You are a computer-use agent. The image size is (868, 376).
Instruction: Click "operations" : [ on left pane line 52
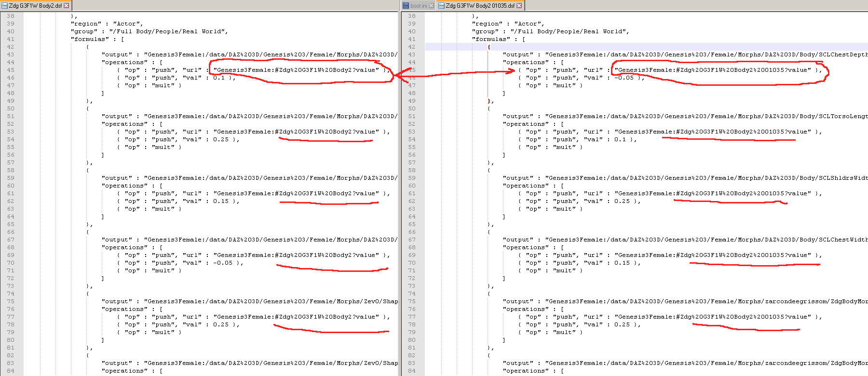(132, 124)
